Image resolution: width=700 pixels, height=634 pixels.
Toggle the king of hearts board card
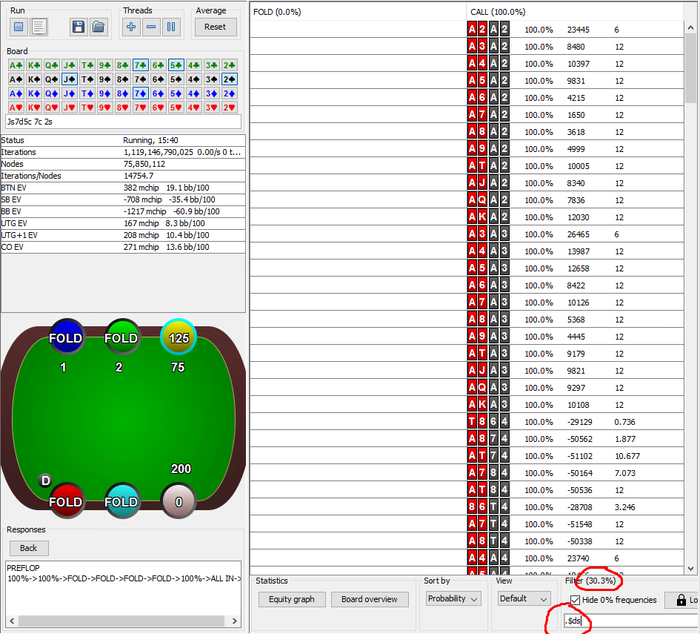pyautogui.click(x=34, y=107)
